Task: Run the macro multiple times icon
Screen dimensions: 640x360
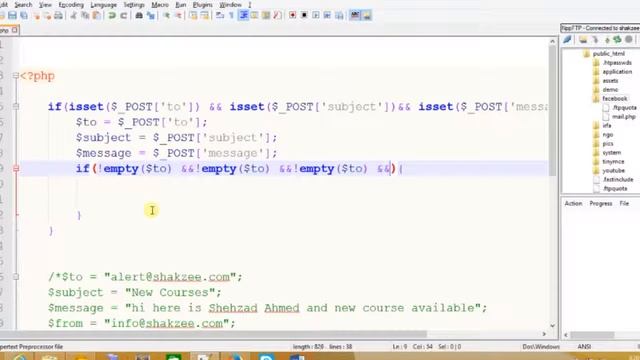Action: [x=327, y=16]
